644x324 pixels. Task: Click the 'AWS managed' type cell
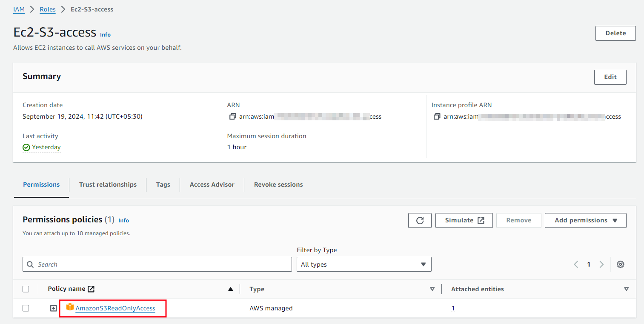tap(271, 308)
